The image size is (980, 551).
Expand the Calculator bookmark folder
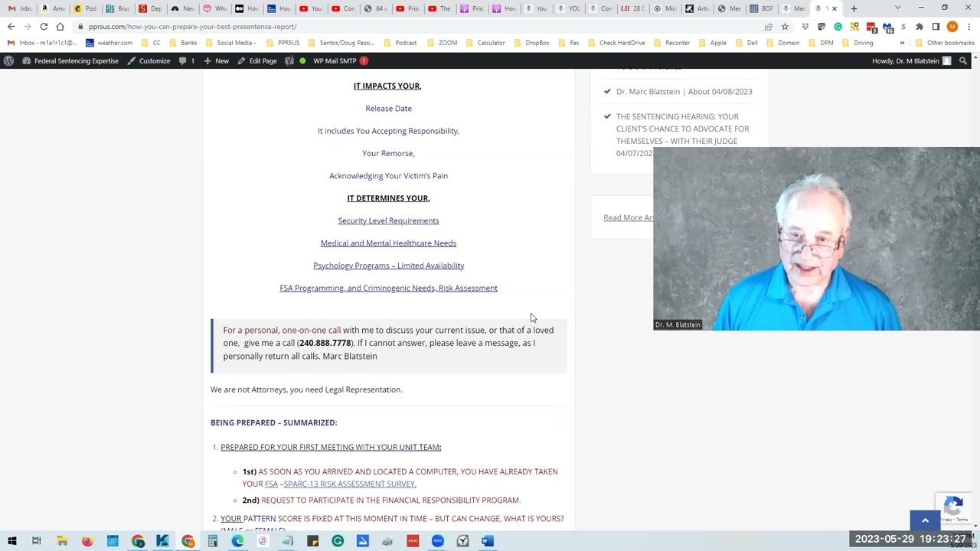485,43
